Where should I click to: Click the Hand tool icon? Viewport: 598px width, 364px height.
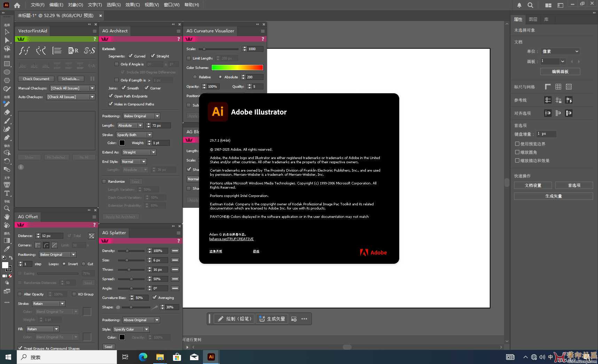click(x=7, y=217)
